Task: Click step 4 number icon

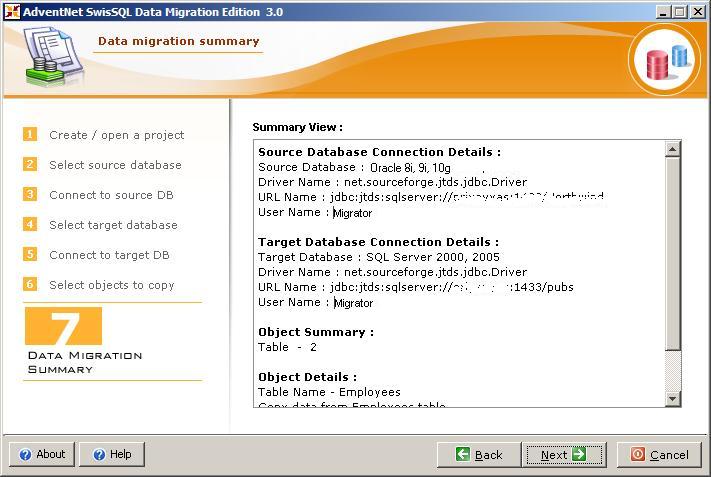Action: (x=30, y=224)
